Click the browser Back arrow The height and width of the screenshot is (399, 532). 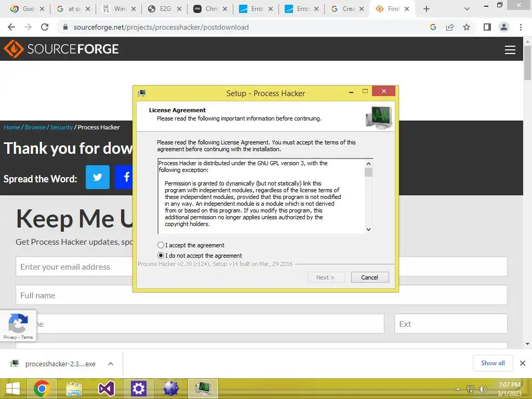pos(11,27)
